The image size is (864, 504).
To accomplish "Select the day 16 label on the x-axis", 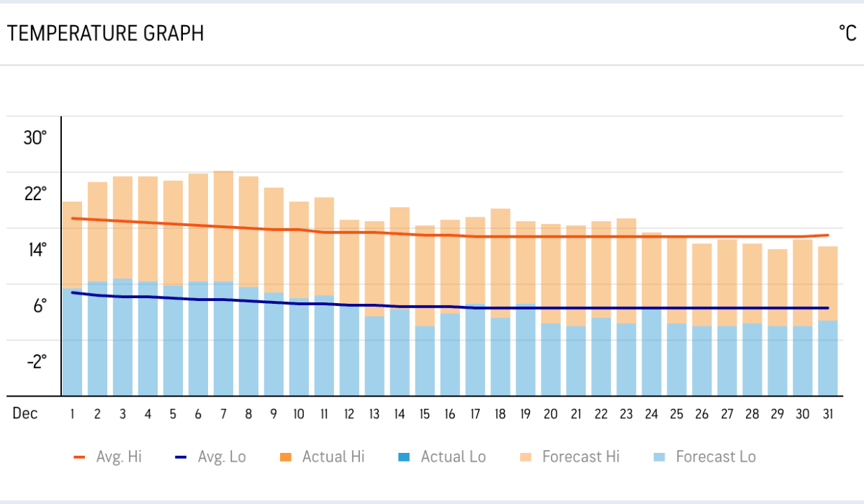I will pyautogui.click(x=450, y=414).
